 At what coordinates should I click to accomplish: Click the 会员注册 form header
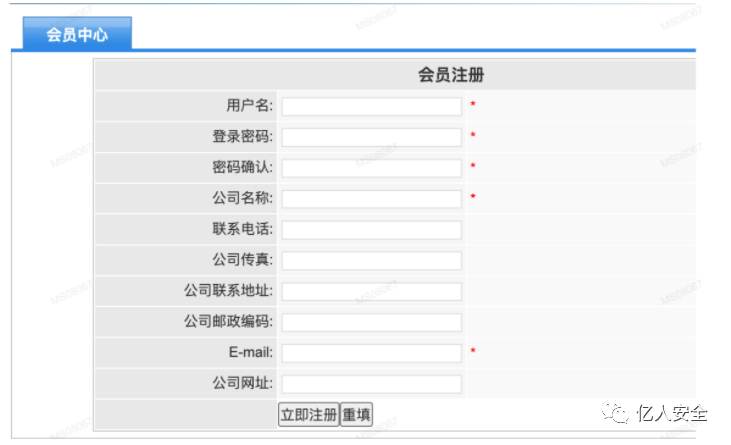coord(451,75)
